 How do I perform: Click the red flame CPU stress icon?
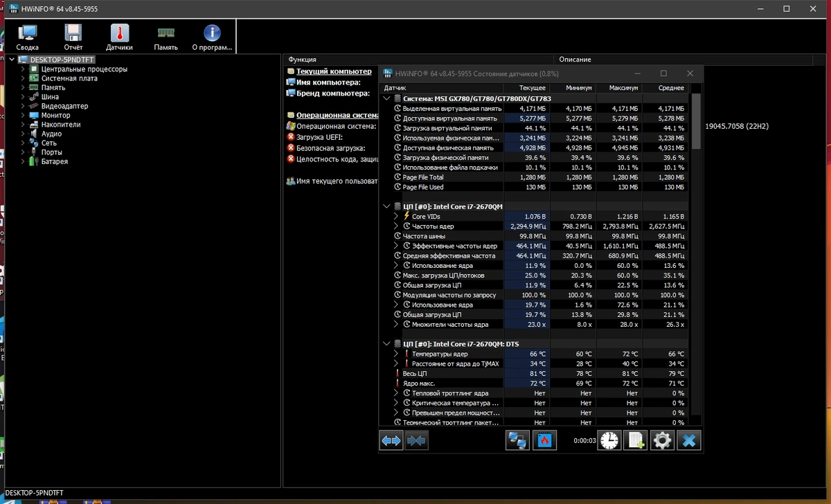544,440
